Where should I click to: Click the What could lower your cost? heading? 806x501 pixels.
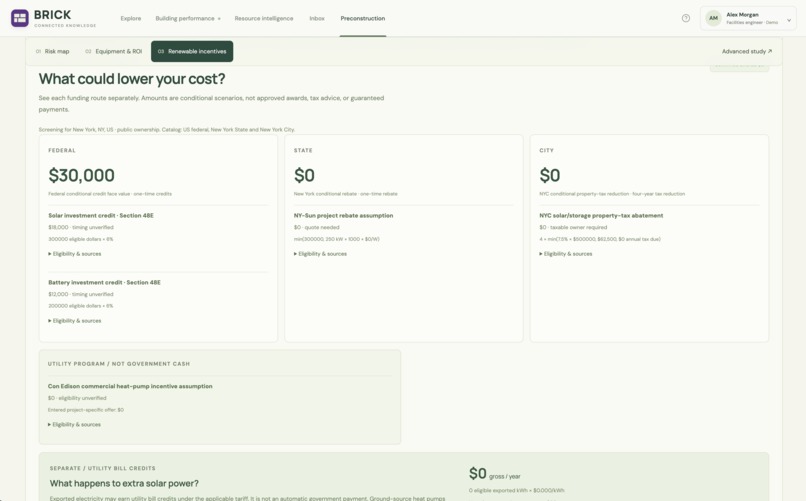pyautogui.click(x=132, y=79)
